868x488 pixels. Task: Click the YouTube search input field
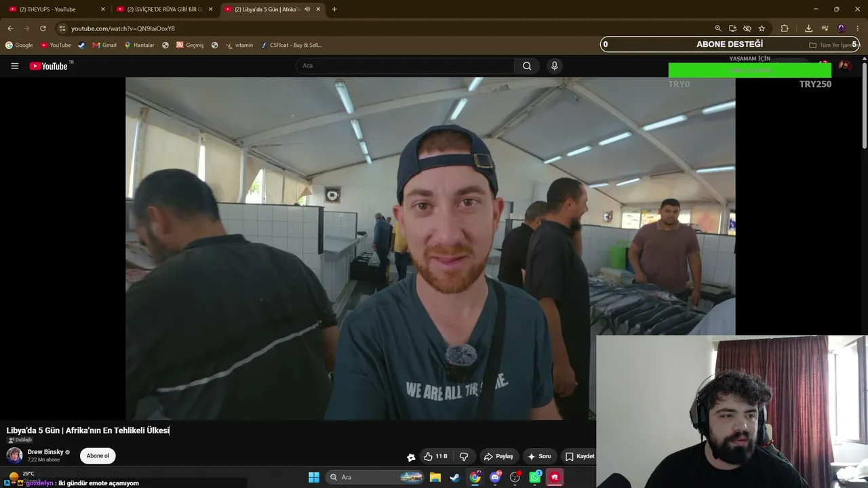click(404, 66)
